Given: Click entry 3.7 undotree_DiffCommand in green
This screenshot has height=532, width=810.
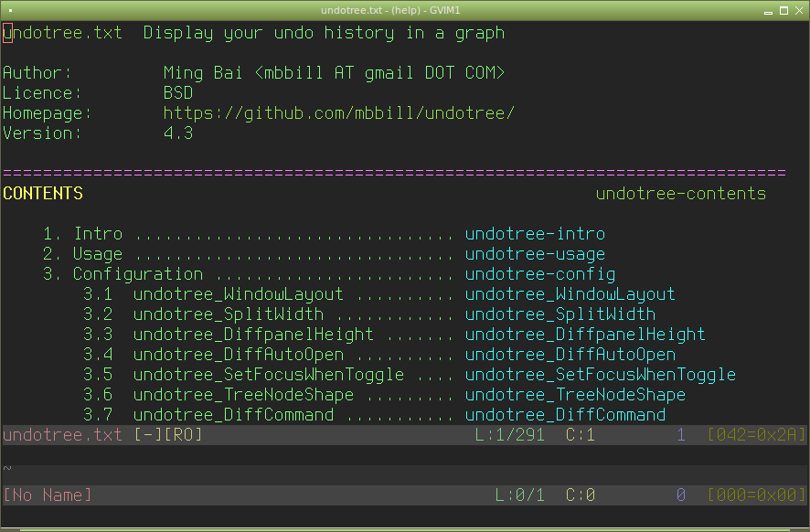Looking at the screenshot, I should (208, 415).
